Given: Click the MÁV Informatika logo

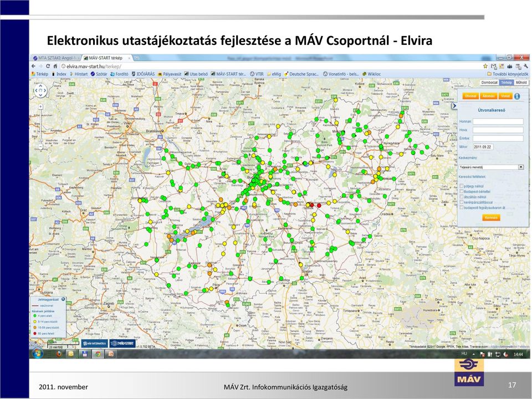Looking at the screenshot, I should (95, 344).
